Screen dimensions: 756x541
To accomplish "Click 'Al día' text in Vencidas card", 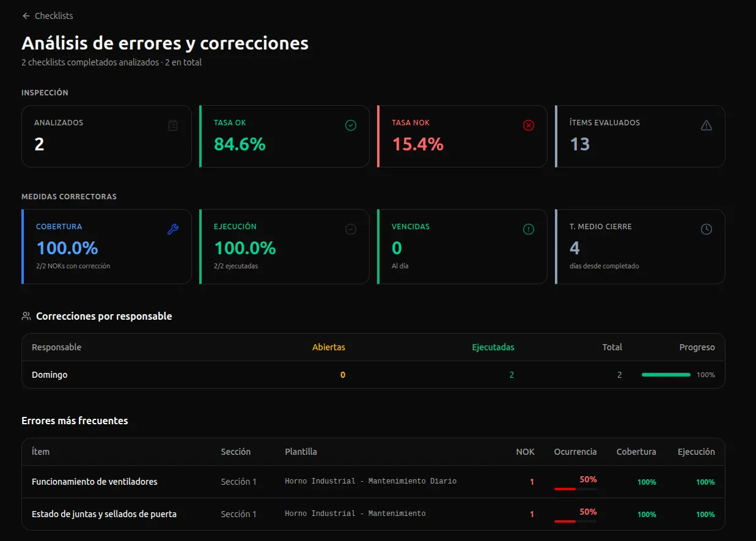I will 400,266.
